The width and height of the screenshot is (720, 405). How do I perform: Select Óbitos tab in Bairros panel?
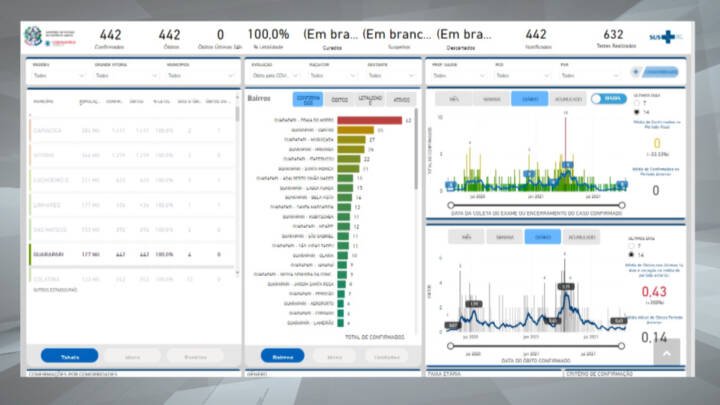[339, 99]
